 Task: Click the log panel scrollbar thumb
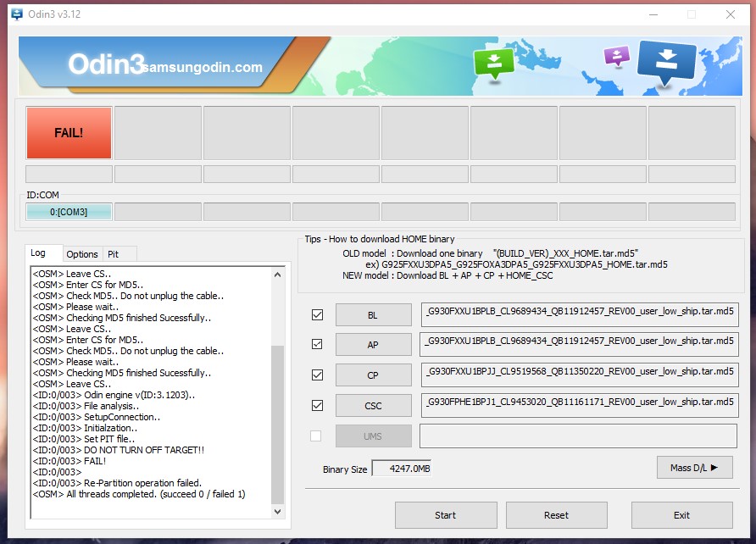pos(277,424)
